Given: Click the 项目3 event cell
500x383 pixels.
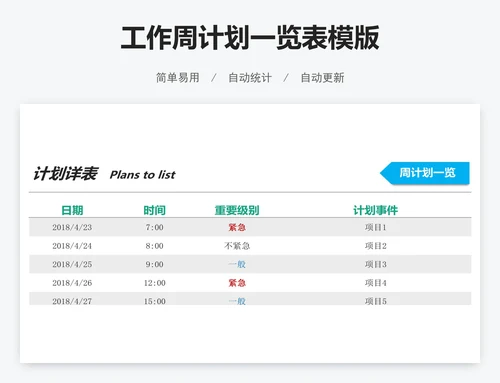Looking at the screenshot, I should (x=376, y=264).
